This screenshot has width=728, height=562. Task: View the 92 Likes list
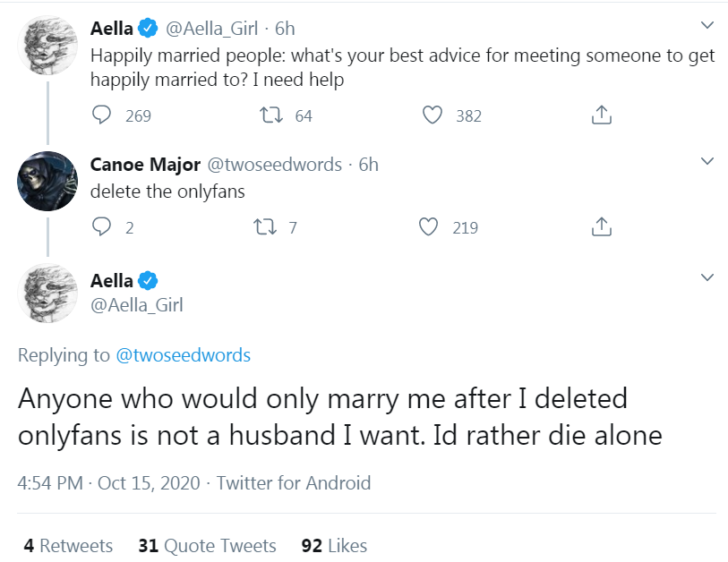[334, 545]
